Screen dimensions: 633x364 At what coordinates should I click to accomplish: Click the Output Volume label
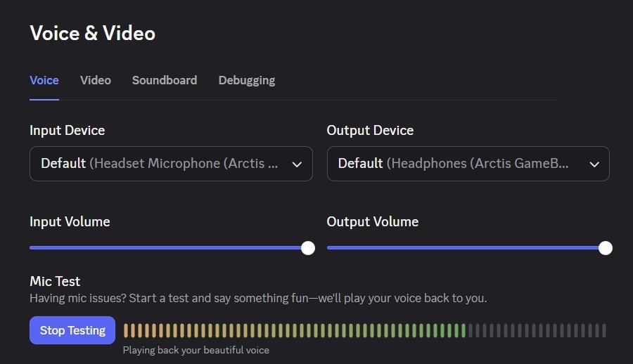(372, 221)
